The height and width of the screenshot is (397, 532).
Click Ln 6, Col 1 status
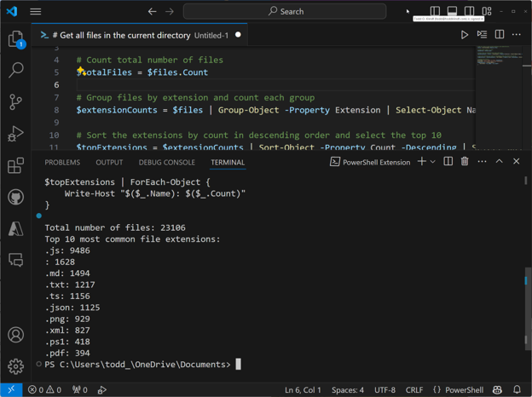303,390
